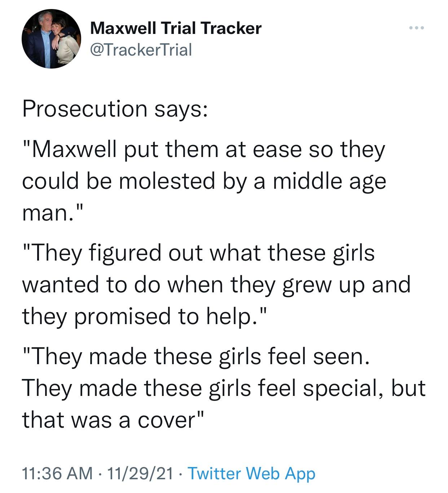The height and width of the screenshot is (493, 448).
Task: Click the word "special" in the last quote
Action: [x=341, y=388]
